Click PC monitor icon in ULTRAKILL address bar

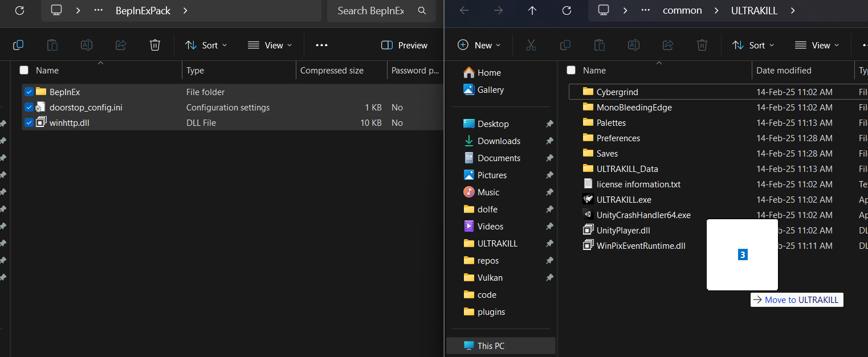coord(604,10)
